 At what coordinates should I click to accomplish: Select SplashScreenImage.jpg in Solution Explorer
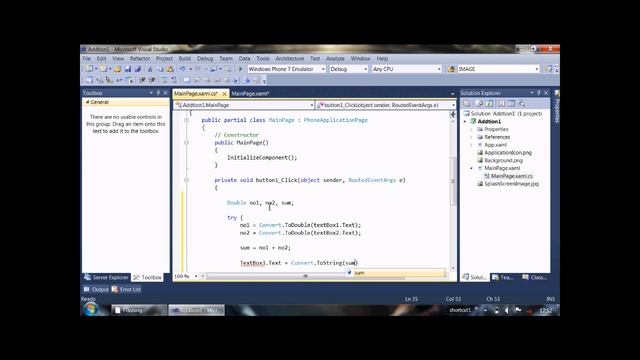click(511, 184)
